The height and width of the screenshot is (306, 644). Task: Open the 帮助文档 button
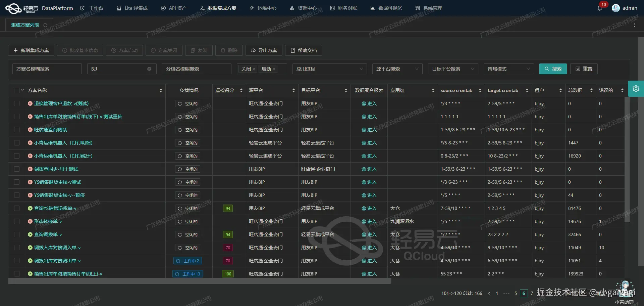(x=303, y=50)
